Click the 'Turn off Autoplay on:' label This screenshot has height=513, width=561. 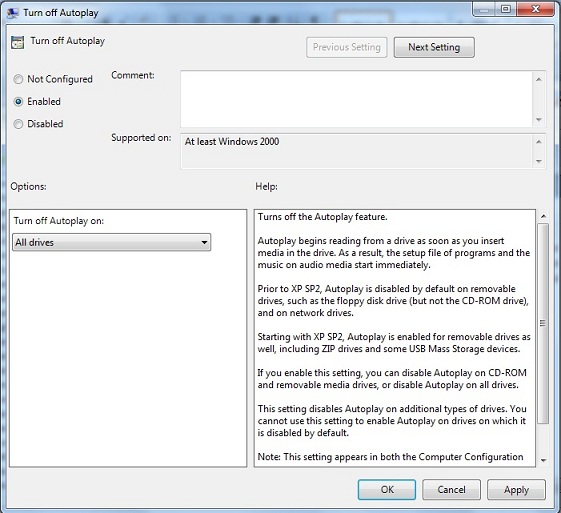coord(59,221)
